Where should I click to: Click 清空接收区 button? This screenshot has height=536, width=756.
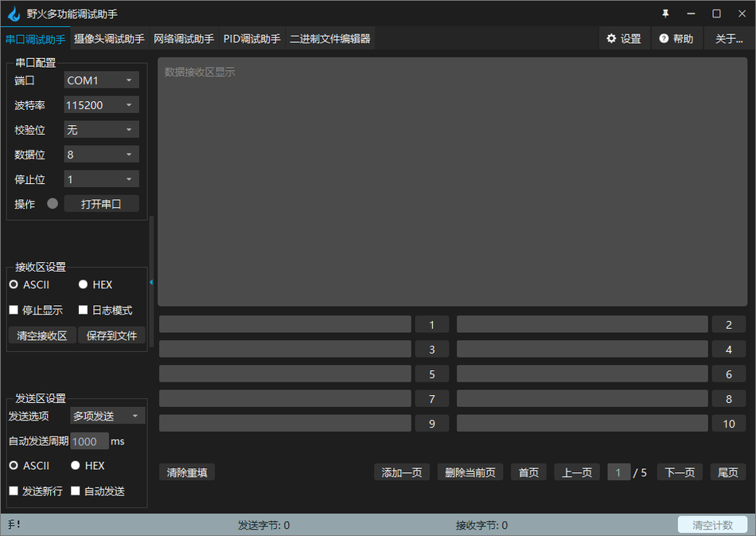point(42,335)
